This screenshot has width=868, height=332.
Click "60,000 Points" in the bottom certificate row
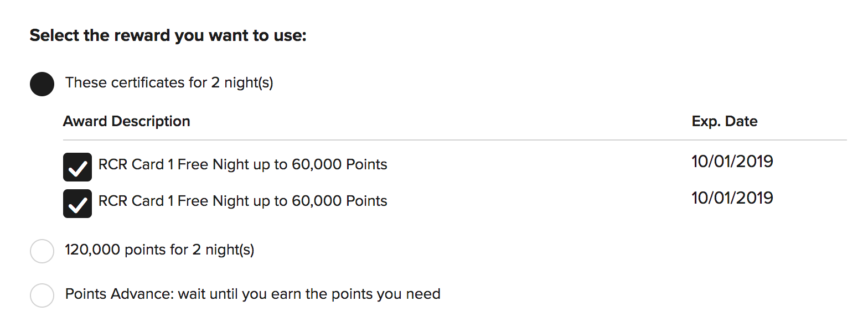[x=340, y=201]
